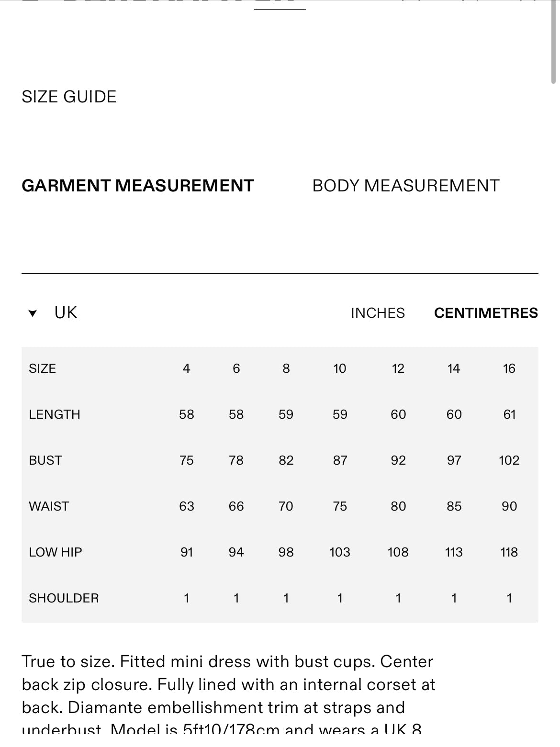
Task: Switch measurement units to Inches
Action: pyautogui.click(x=378, y=313)
